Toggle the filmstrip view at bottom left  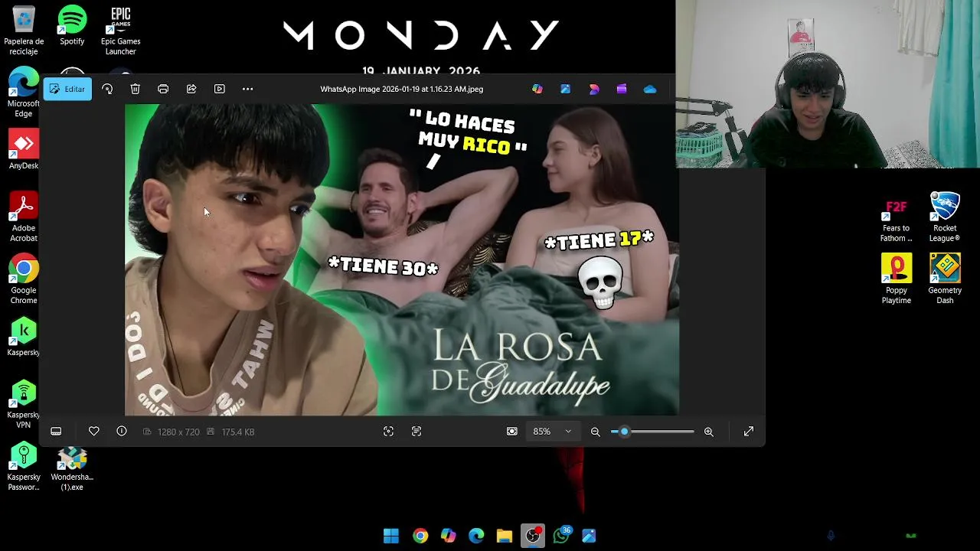click(x=56, y=432)
